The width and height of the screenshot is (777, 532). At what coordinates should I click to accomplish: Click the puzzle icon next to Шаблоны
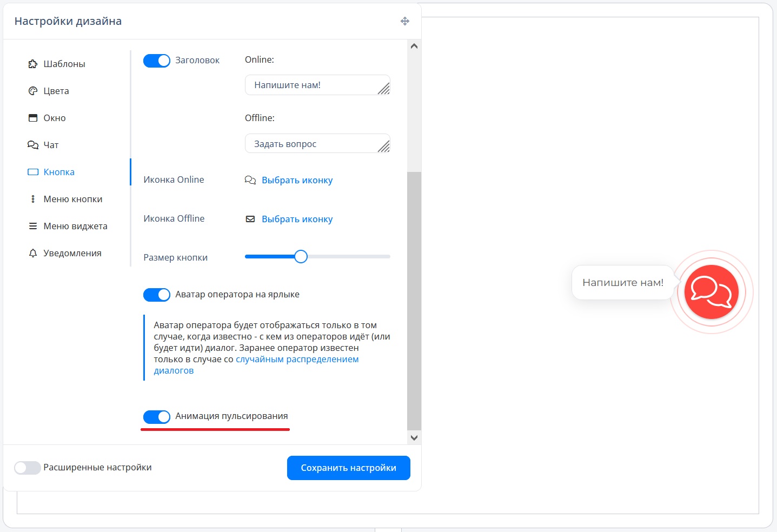pyautogui.click(x=33, y=64)
